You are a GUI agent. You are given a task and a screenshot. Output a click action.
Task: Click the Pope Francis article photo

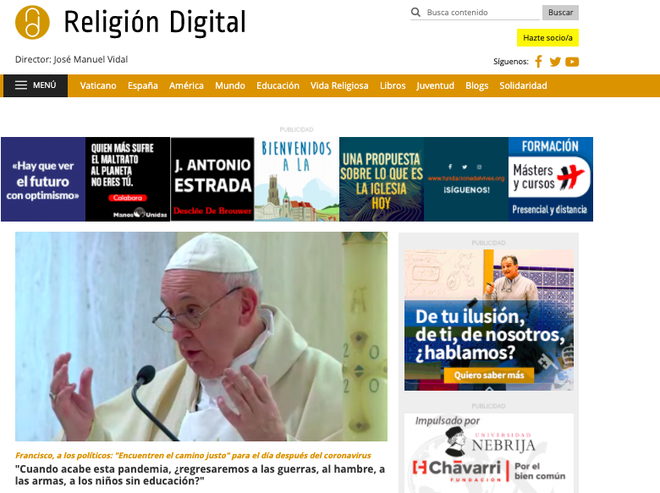click(201, 336)
